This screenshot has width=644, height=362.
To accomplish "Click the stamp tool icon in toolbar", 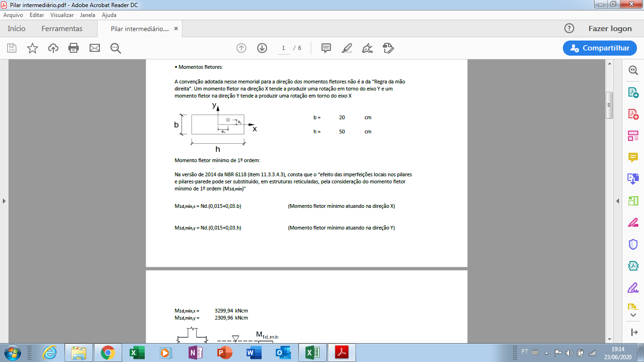I will pos(388,48).
